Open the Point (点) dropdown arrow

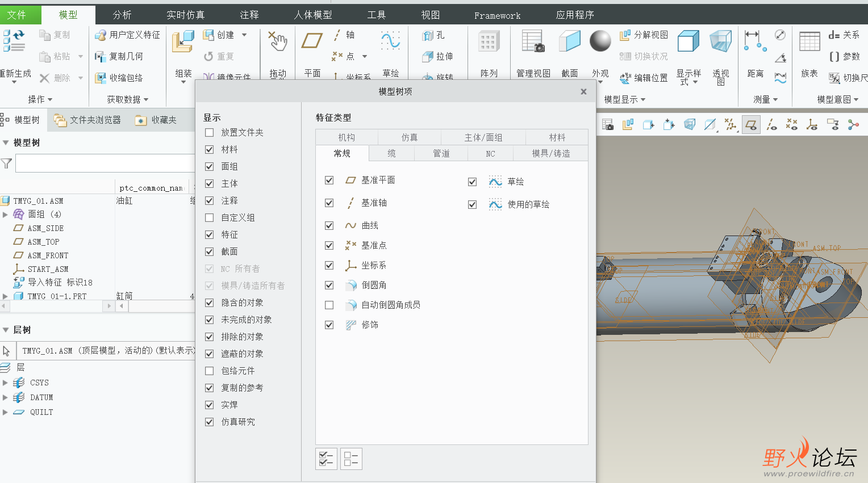(x=364, y=56)
